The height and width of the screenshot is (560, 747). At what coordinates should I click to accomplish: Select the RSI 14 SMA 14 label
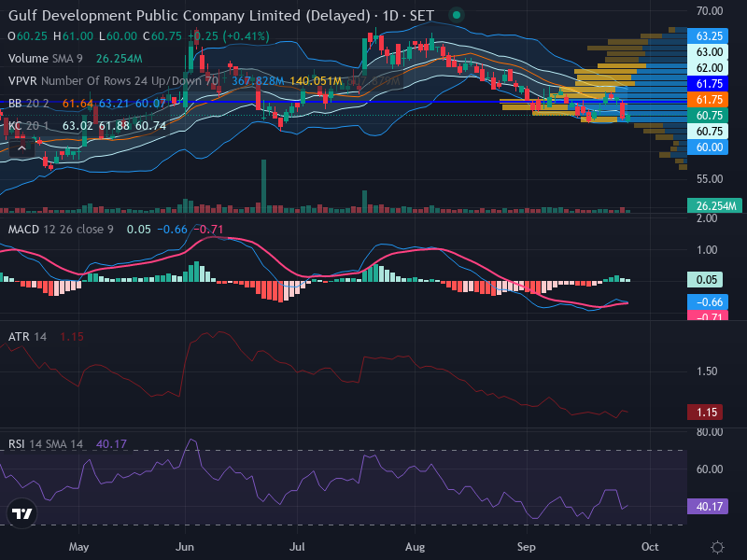[45, 444]
